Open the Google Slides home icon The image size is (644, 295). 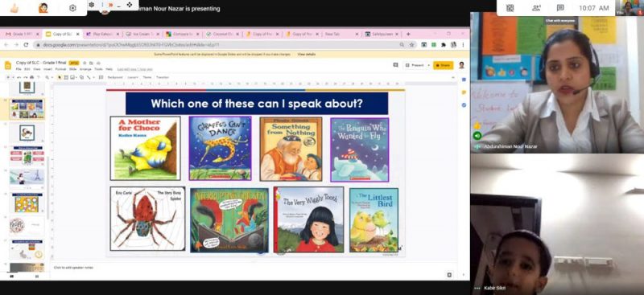click(x=8, y=65)
